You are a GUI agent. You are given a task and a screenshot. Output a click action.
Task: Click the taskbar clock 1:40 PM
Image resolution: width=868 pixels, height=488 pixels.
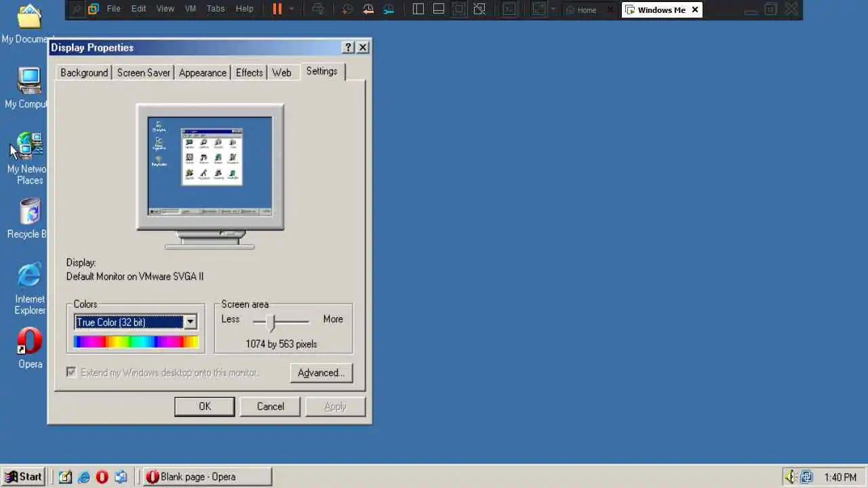tap(840, 477)
